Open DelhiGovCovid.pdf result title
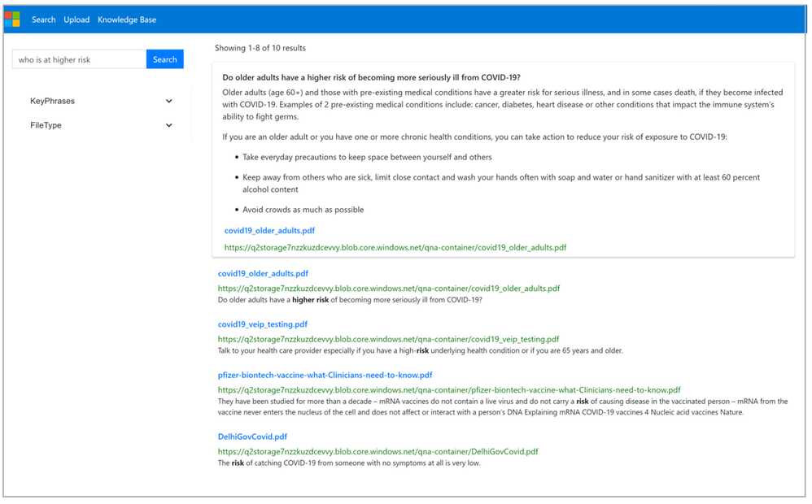This screenshot has width=812, height=504. point(252,437)
